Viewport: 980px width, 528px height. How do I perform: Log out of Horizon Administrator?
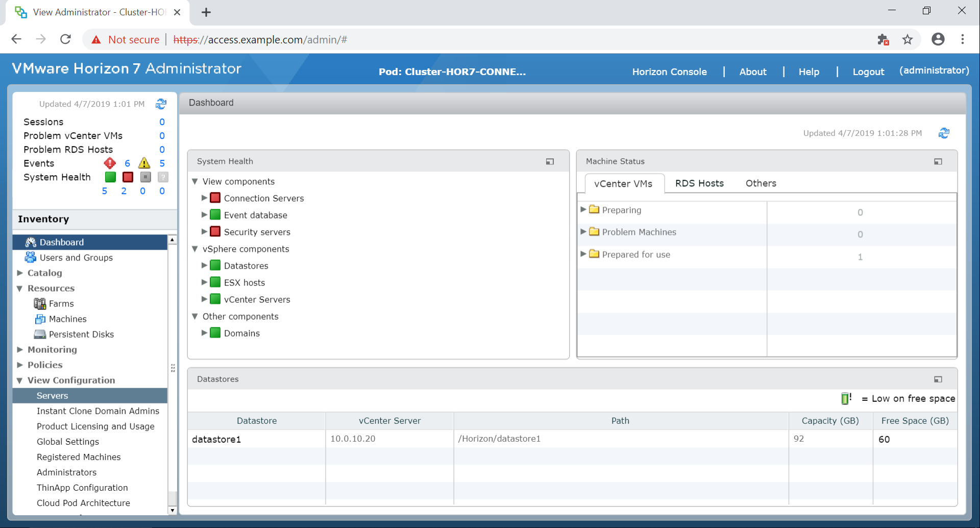pyautogui.click(x=868, y=72)
